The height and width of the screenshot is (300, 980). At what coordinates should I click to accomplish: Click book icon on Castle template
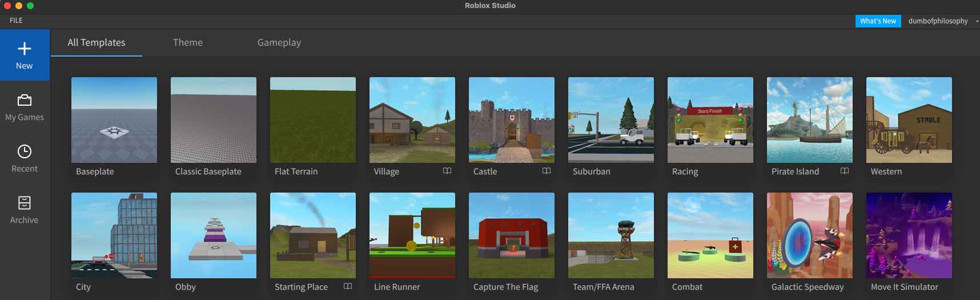[547, 171]
